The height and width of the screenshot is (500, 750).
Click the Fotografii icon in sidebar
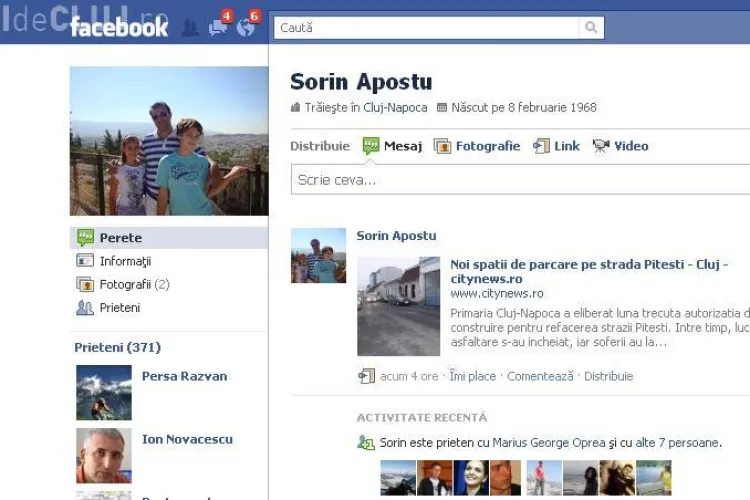tap(85, 284)
